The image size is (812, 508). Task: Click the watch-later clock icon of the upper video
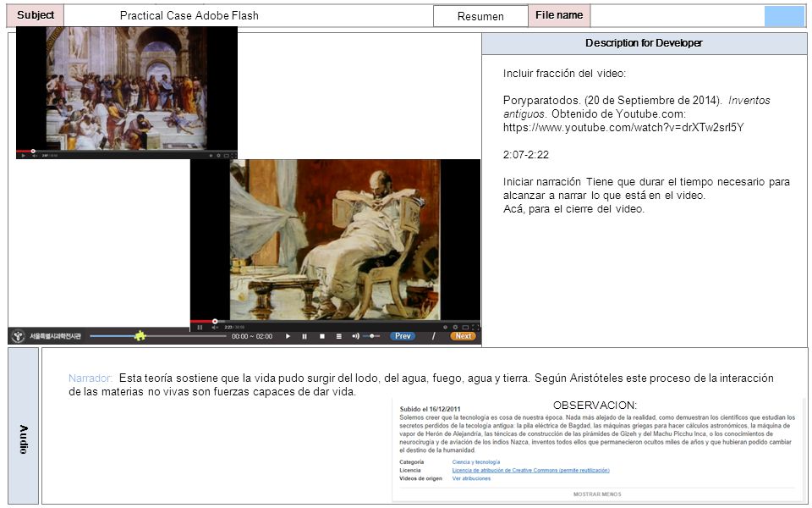click(211, 156)
